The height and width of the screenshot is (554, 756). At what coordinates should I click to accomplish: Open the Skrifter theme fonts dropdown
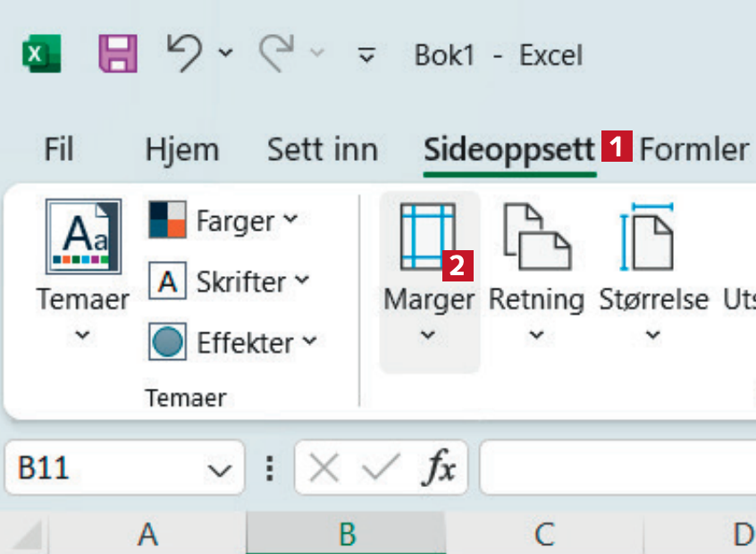pyautogui.click(x=230, y=281)
